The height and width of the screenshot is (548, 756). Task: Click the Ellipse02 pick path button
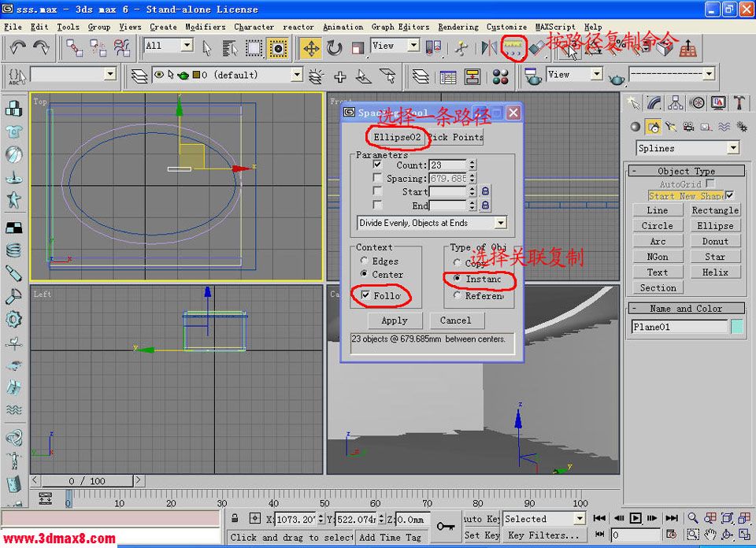tap(397, 137)
